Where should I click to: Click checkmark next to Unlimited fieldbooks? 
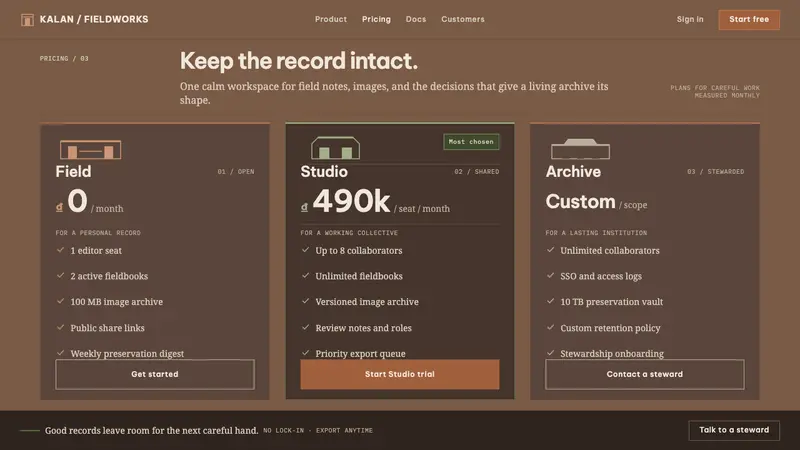[305, 276]
